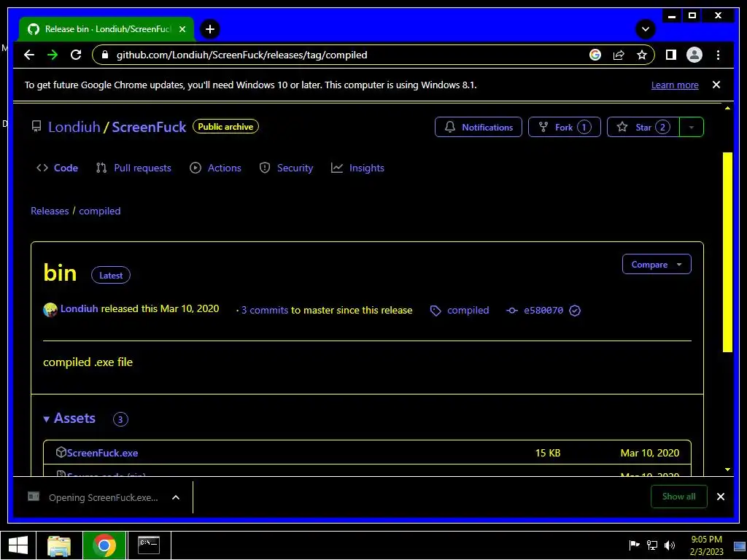
Task: Go to the Releases breadcrumb
Action: pyautogui.click(x=50, y=211)
